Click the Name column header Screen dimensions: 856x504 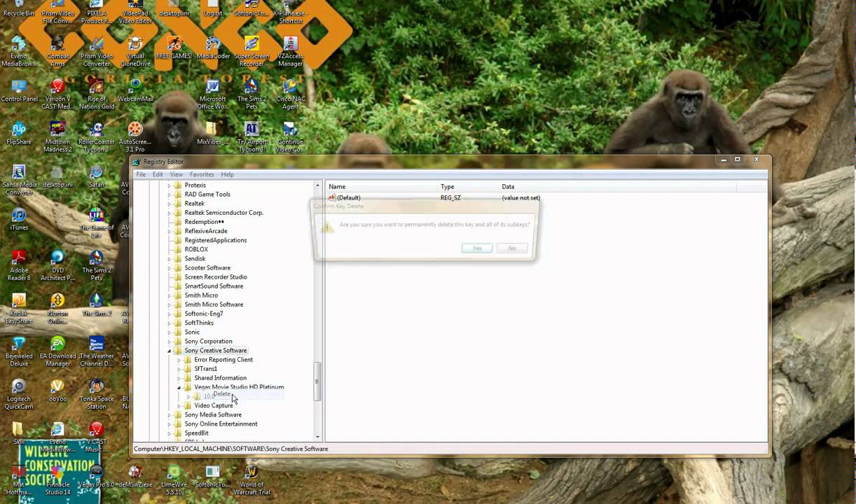click(x=382, y=187)
